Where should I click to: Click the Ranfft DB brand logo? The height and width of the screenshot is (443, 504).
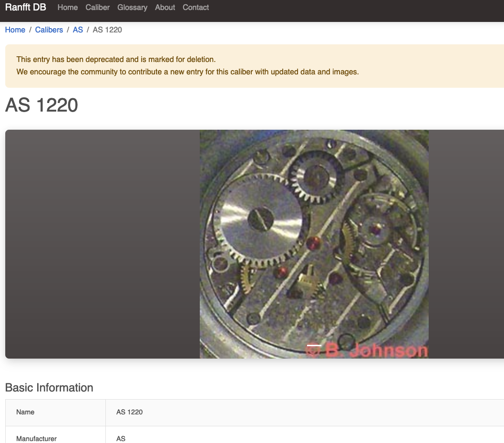click(x=25, y=8)
